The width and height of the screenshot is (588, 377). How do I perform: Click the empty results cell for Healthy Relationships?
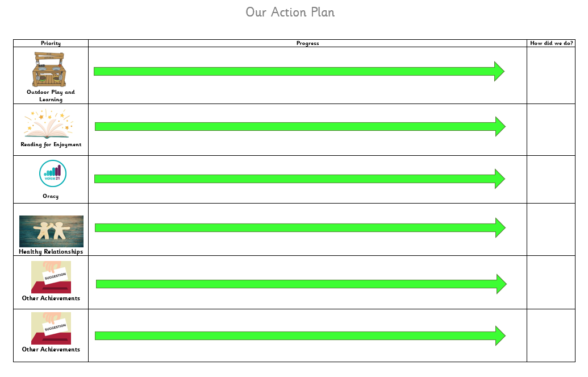pyautogui.click(x=551, y=229)
